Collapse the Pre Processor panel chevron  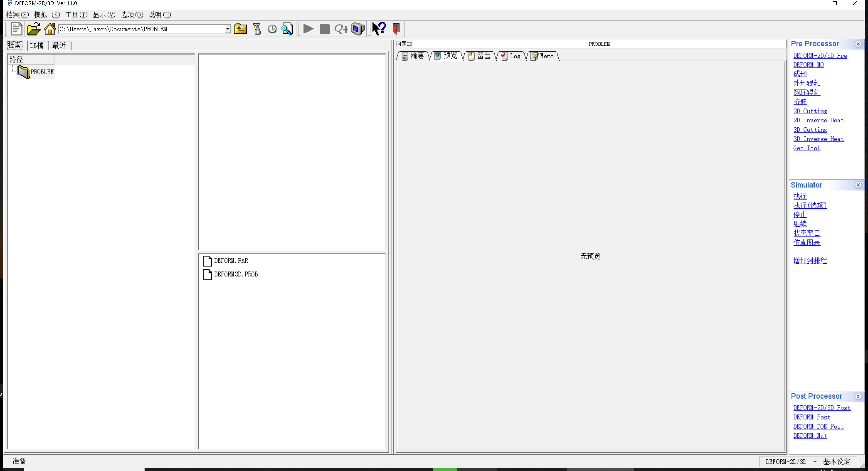pyautogui.click(x=858, y=44)
